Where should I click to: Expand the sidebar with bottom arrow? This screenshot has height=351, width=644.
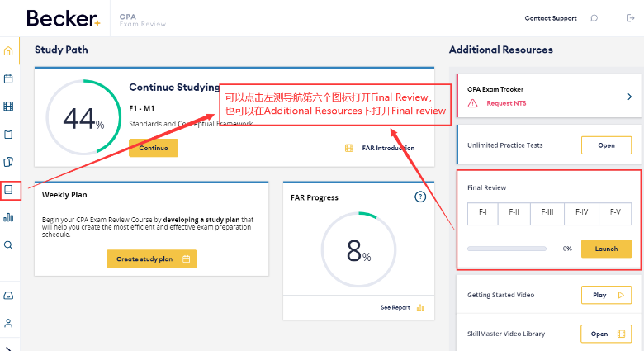[x=9, y=346]
